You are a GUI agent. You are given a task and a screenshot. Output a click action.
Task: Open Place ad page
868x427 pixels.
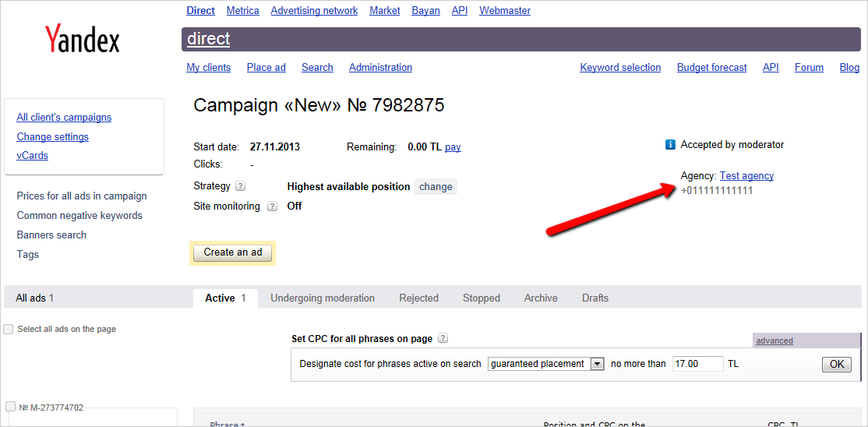(266, 68)
